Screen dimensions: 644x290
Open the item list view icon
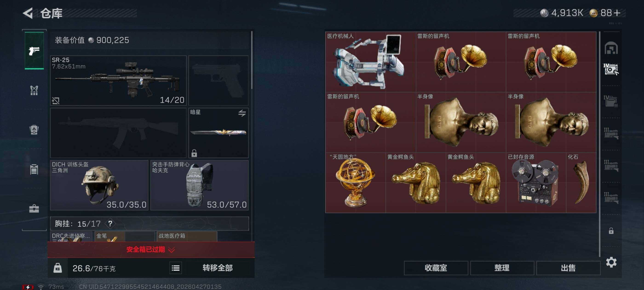[175, 268]
